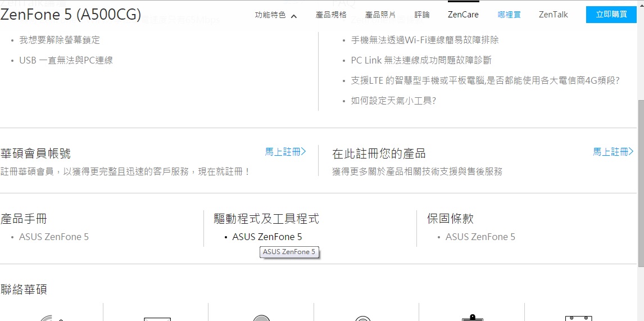Open USB 一直無法與PC連線 article
Screen dimensions: 644x321
[66, 60]
